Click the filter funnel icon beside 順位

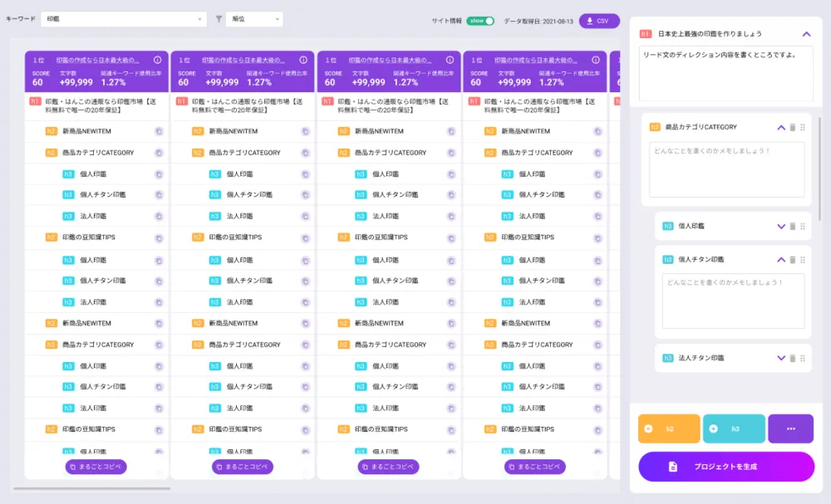coord(219,19)
